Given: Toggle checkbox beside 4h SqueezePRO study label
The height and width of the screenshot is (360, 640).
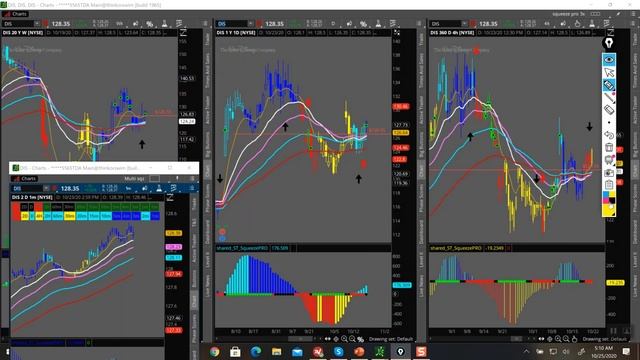Looking at the screenshot, I should pyautogui.click(x=509, y=248).
